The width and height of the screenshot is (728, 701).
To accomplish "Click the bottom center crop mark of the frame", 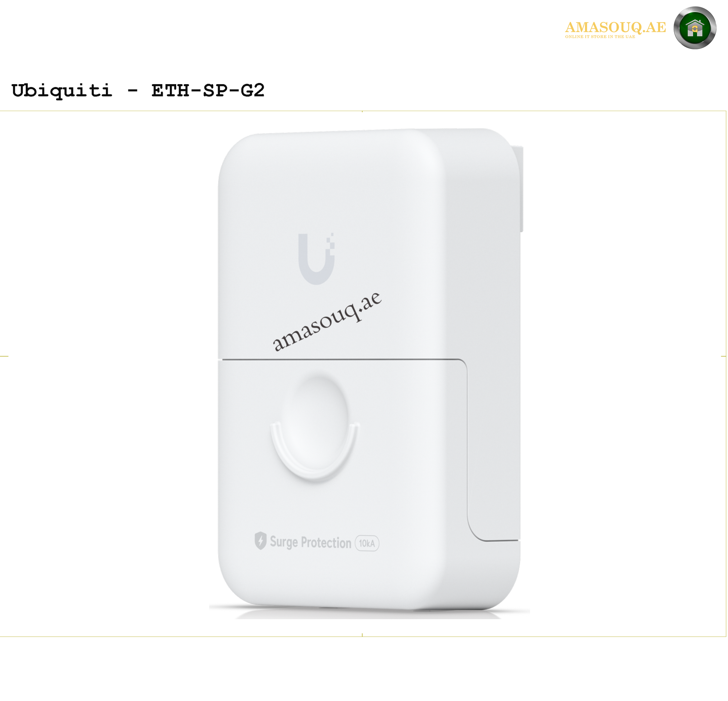I will [362, 635].
